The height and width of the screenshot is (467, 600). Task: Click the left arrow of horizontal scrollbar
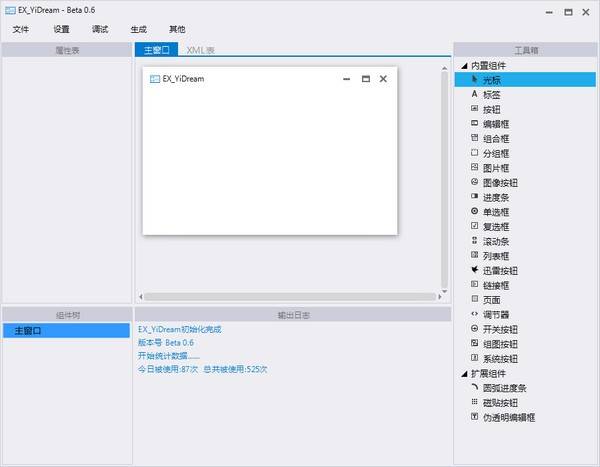pos(141,297)
